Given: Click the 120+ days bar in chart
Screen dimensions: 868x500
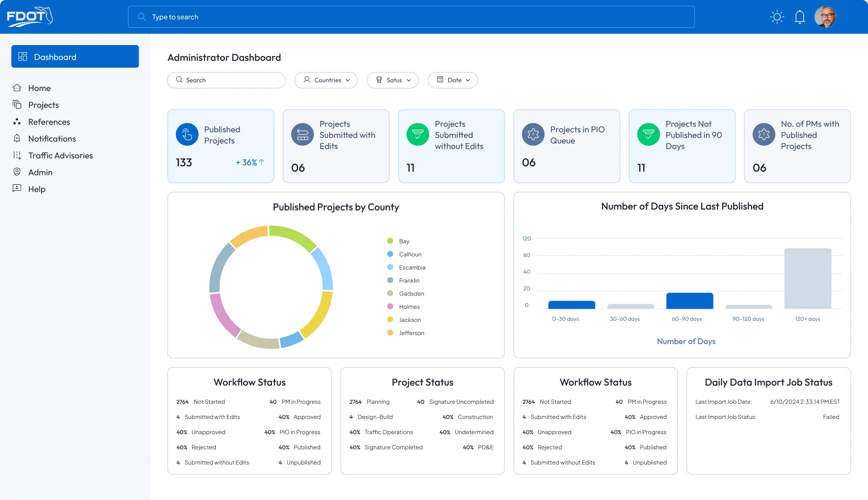Looking at the screenshot, I should click(x=807, y=278).
